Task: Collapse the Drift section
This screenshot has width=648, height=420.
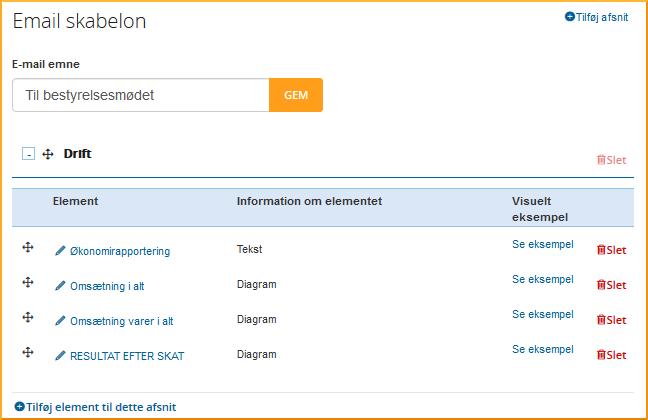Action: point(28,154)
